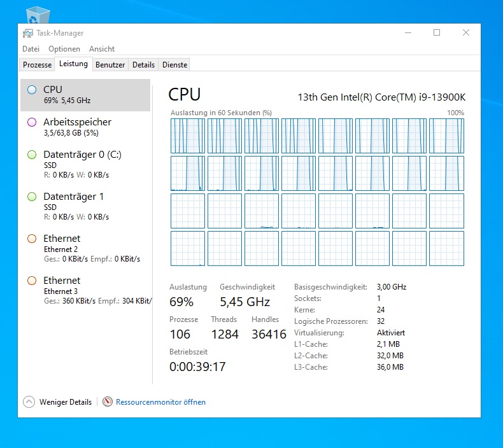Screen dimensions: 503x448
Task: Select Arbeitsspeicher in the sidebar
Action: [x=85, y=127]
